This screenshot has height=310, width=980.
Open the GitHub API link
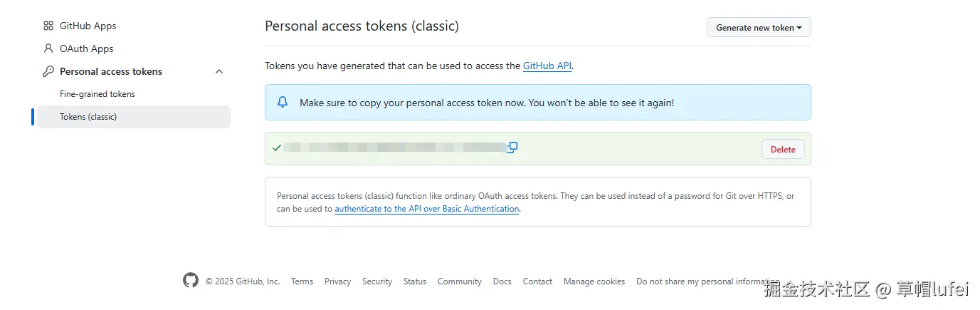point(547,66)
